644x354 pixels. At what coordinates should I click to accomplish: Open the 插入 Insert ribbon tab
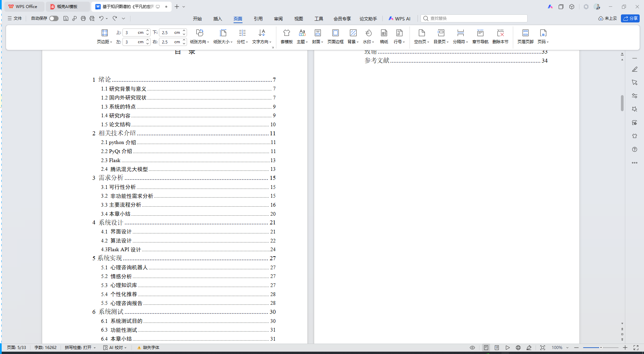218,19
